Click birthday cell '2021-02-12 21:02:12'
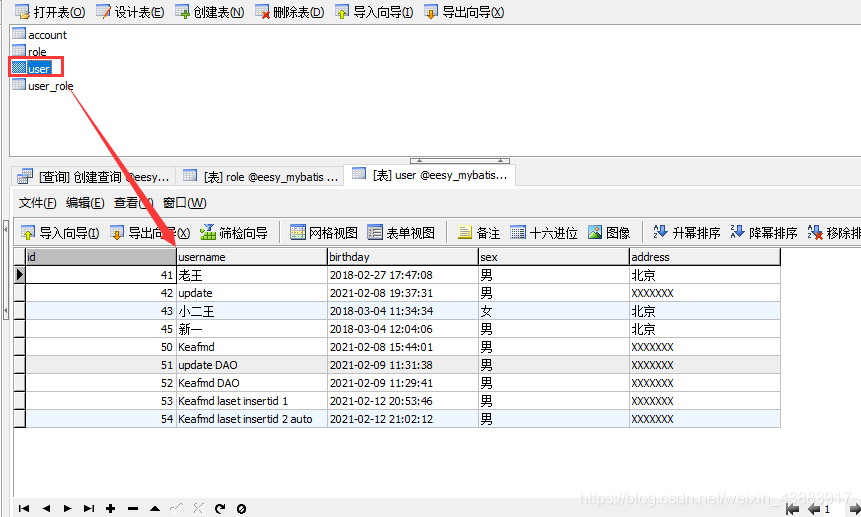861x517 pixels. pyautogui.click(x=402, y=419)
